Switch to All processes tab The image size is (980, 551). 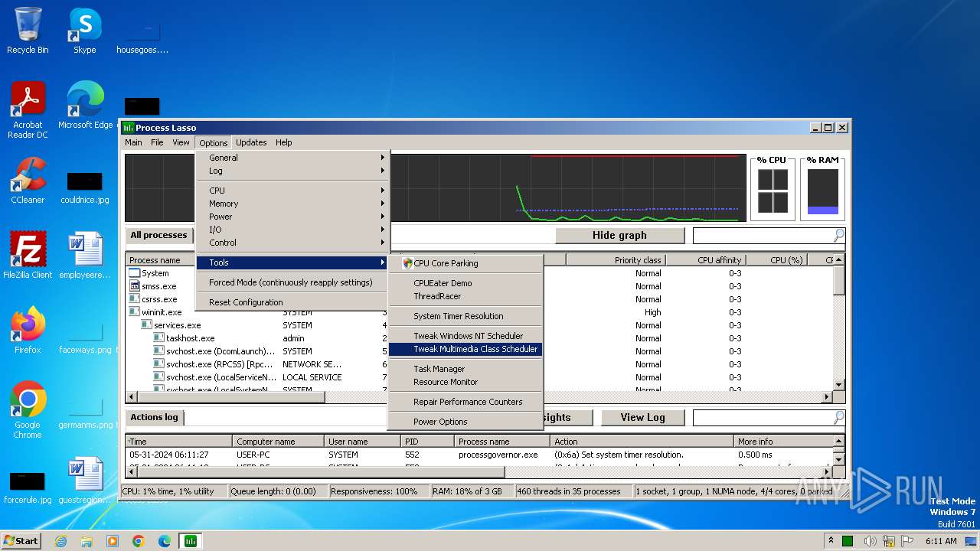[x=158, y=236]
